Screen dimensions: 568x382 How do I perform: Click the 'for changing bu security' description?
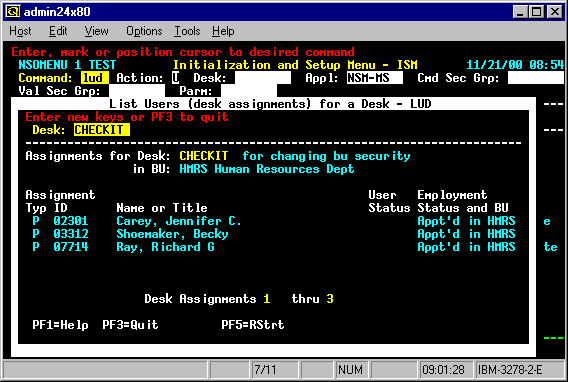326,156
